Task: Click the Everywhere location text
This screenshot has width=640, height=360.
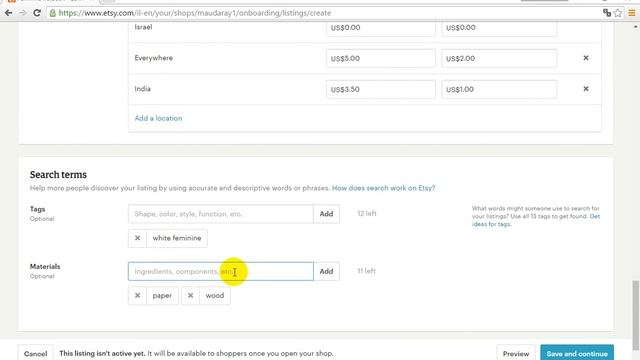Action: pyautogui.click(x=153, y=58)
